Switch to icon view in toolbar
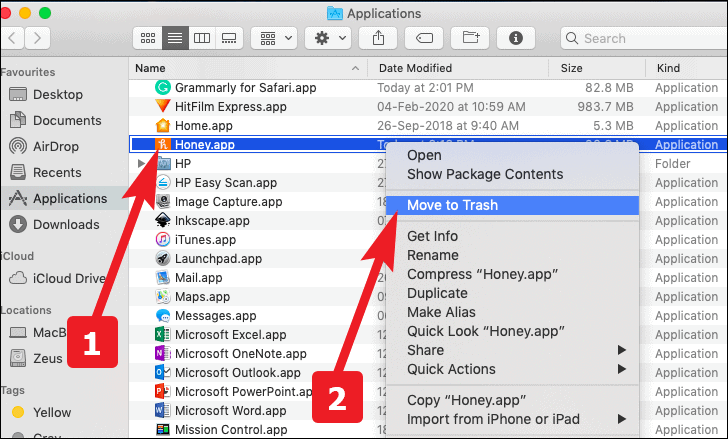728x439 pixels. (148, 38)
